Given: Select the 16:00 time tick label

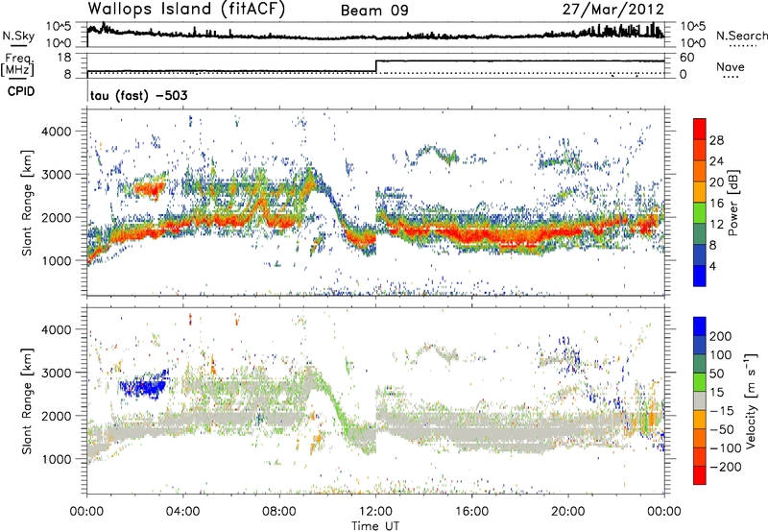Looking at the screenshot, I should [471, 512].
